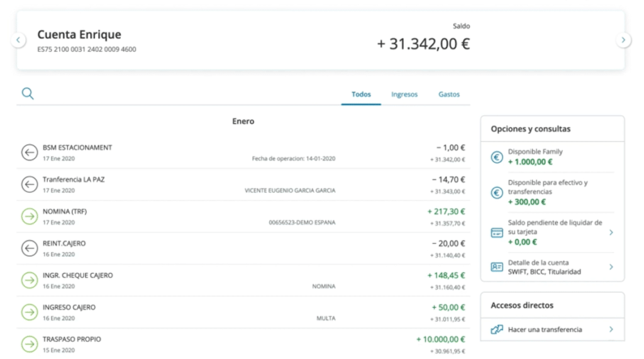
Task: Open the REINT.CAJERO transaction name
Action: click(x=64, y=243)
